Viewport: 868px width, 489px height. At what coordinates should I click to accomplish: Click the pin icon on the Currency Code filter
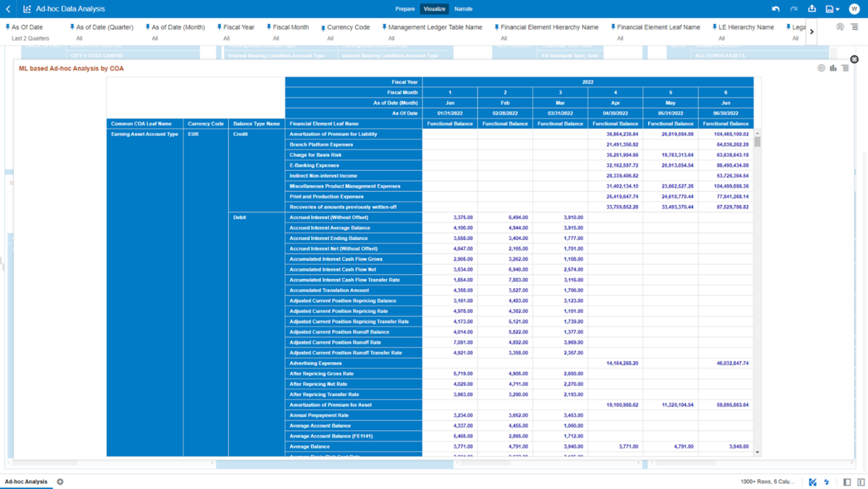coord(323,28)
